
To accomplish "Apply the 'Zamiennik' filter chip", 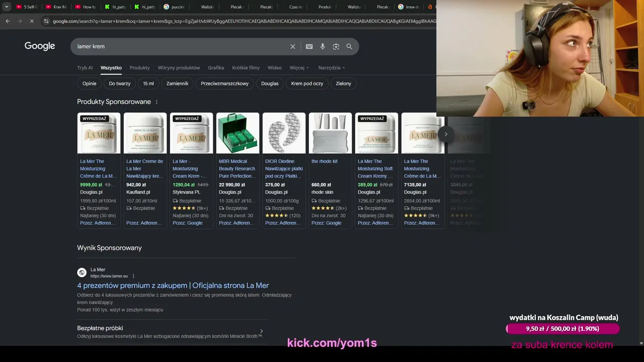I will (178, 83).
